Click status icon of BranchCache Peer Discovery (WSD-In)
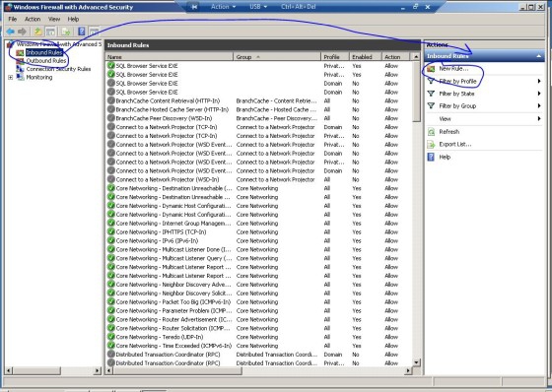The height and width of the screenshot is (392, 552). (x=111, y=118)
